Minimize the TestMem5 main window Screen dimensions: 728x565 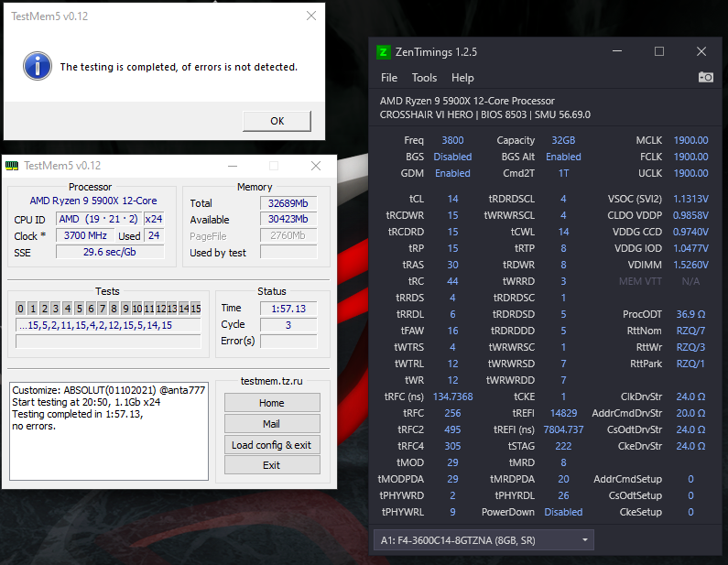(x=233, y=166)
